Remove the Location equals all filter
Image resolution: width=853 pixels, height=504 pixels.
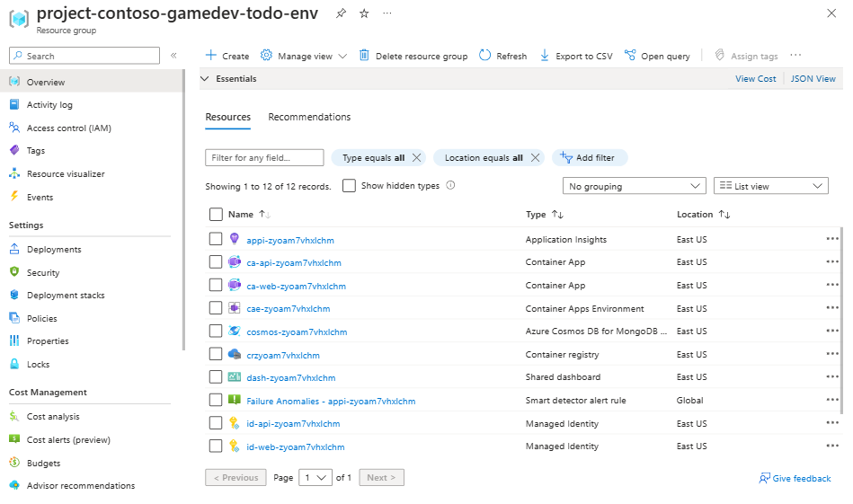536,158
